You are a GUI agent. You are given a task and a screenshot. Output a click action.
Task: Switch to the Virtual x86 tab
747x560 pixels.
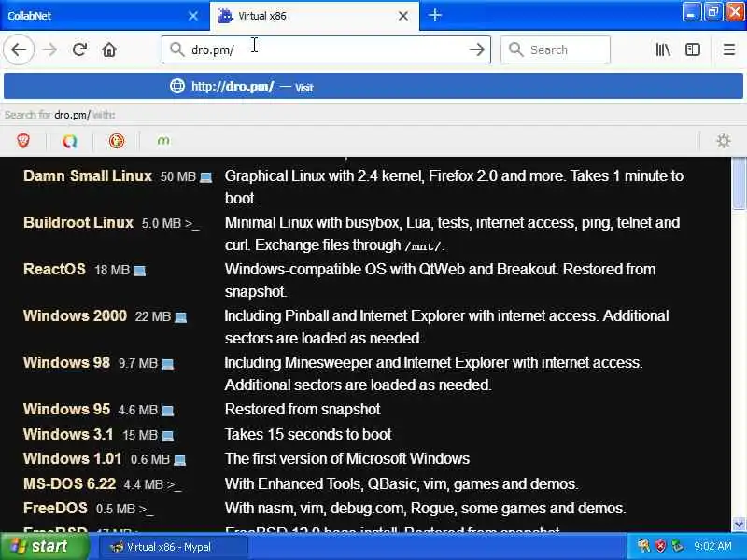click(315, 16)
